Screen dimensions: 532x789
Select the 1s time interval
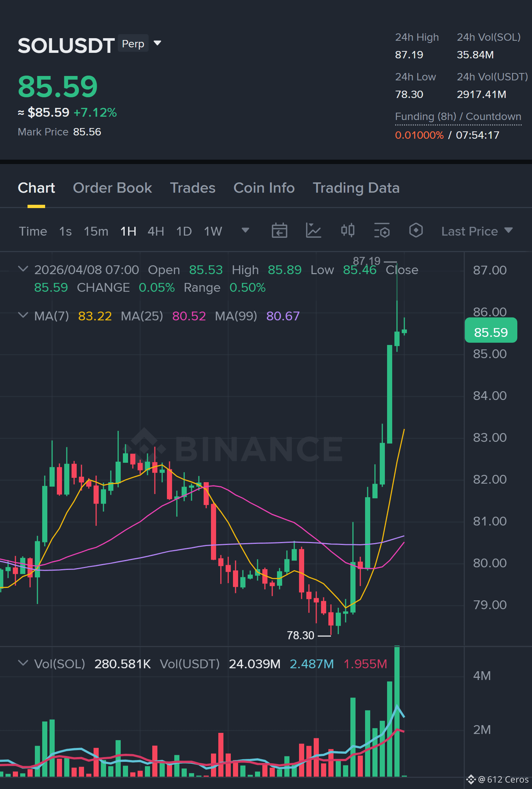pos(65,231)
